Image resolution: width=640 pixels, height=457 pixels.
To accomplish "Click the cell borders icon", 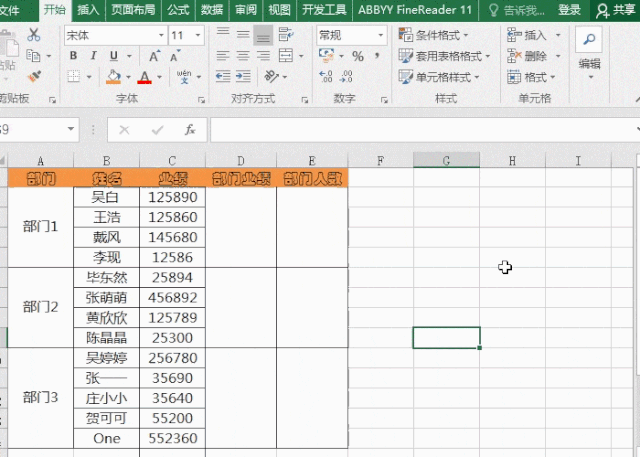I will pyautogui.click(x=73, y=76).
